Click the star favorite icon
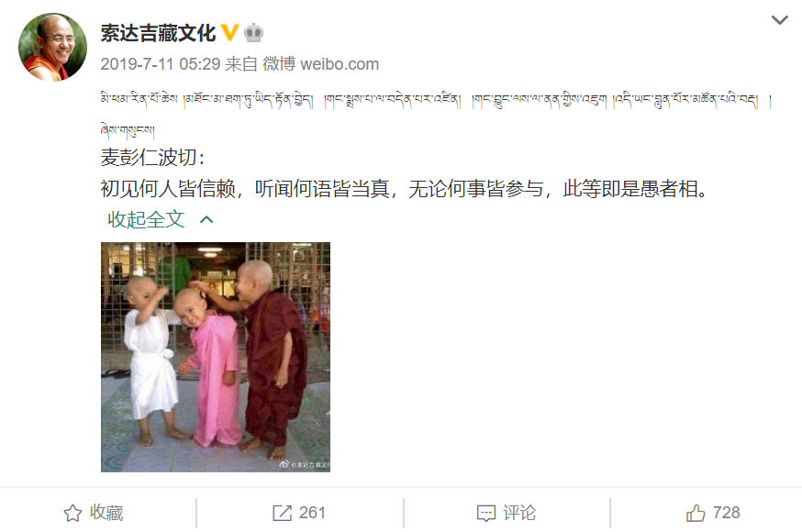The height and width of the screenshot is (532, 802). [72, 513]
